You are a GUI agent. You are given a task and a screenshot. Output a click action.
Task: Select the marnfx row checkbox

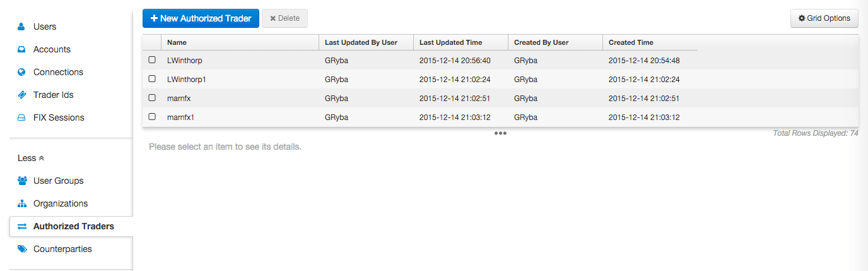coord(151,98)
